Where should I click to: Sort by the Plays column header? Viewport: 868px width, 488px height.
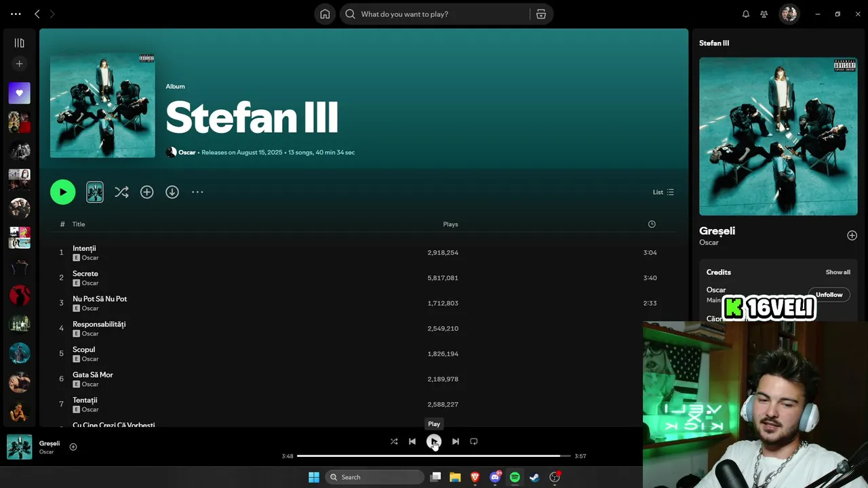(450, 224)
